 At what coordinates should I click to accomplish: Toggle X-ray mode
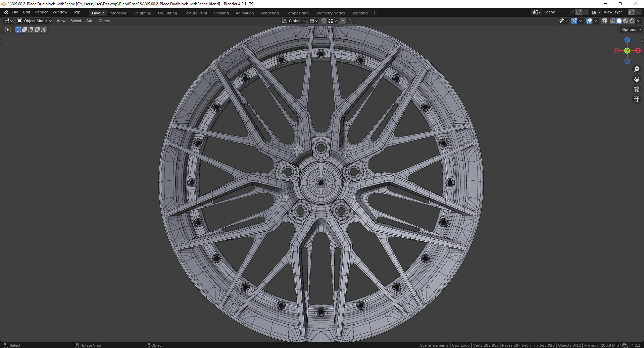[x=604, y=21]
